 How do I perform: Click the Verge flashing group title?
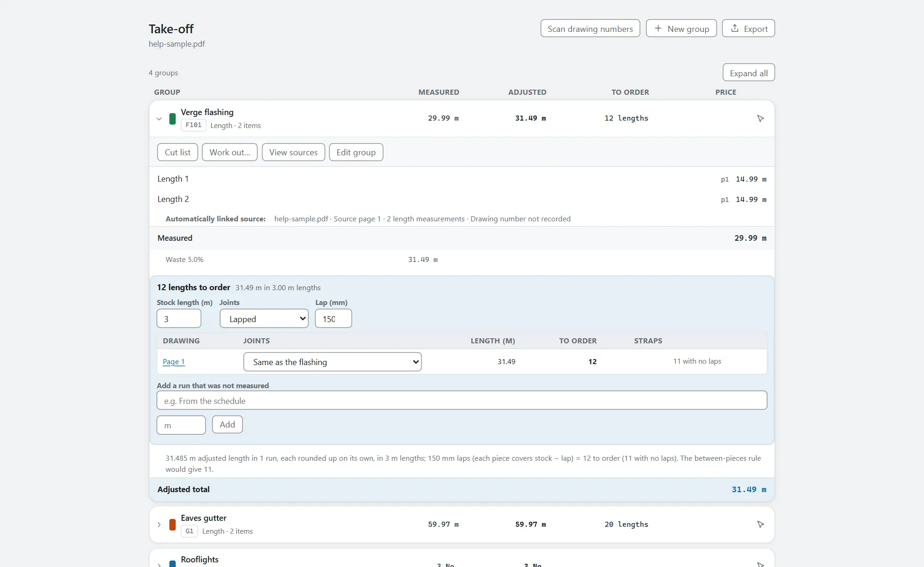pyautogui.click(x=207, y=112)
